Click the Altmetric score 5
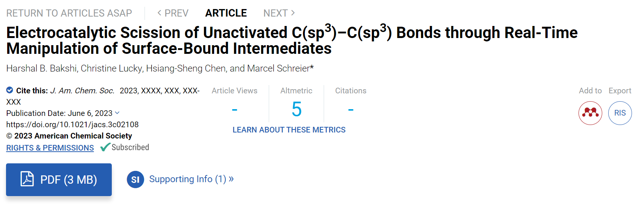 297,110
